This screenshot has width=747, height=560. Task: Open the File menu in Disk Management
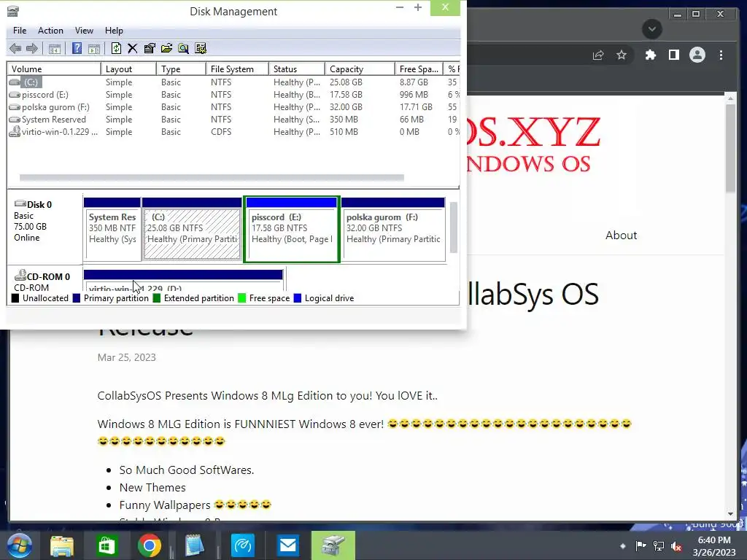20,31
